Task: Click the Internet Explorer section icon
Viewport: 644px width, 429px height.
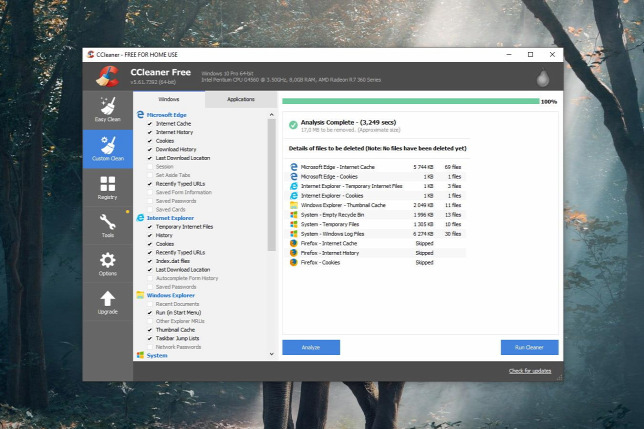Action: tap(140, 218)
